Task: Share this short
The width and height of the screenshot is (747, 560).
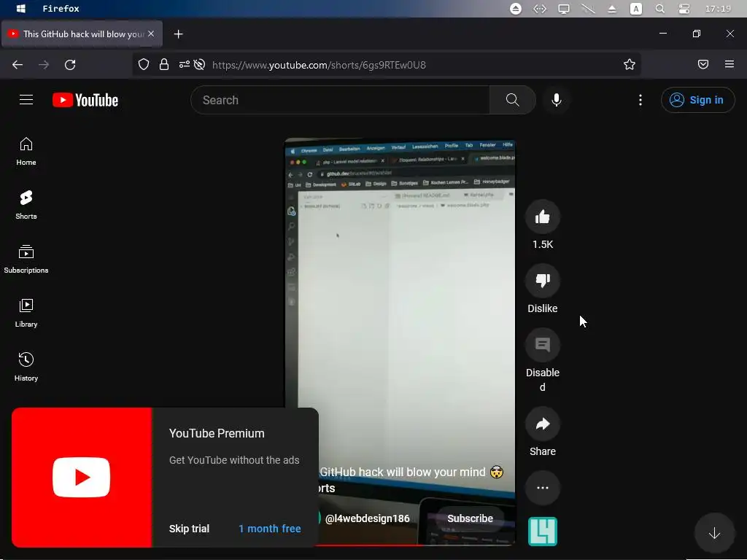Action: (543, 424)
